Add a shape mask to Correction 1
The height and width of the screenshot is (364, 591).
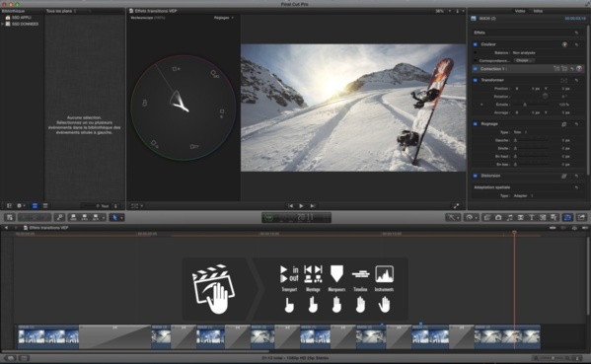564,69
